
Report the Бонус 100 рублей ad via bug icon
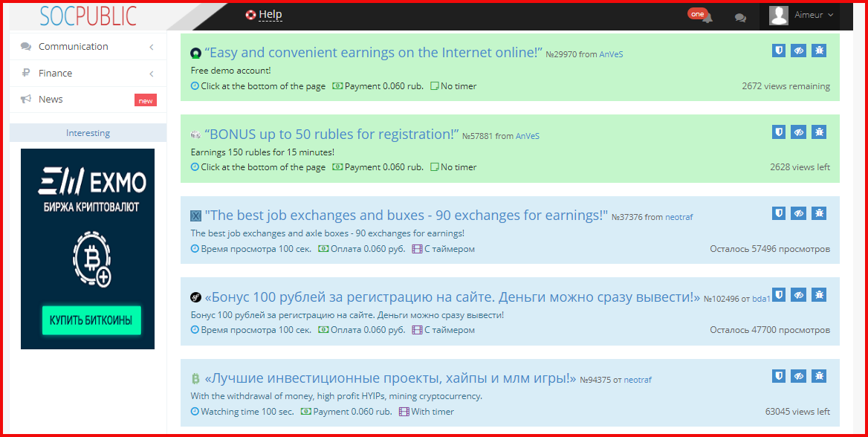(x=819, y=294)
